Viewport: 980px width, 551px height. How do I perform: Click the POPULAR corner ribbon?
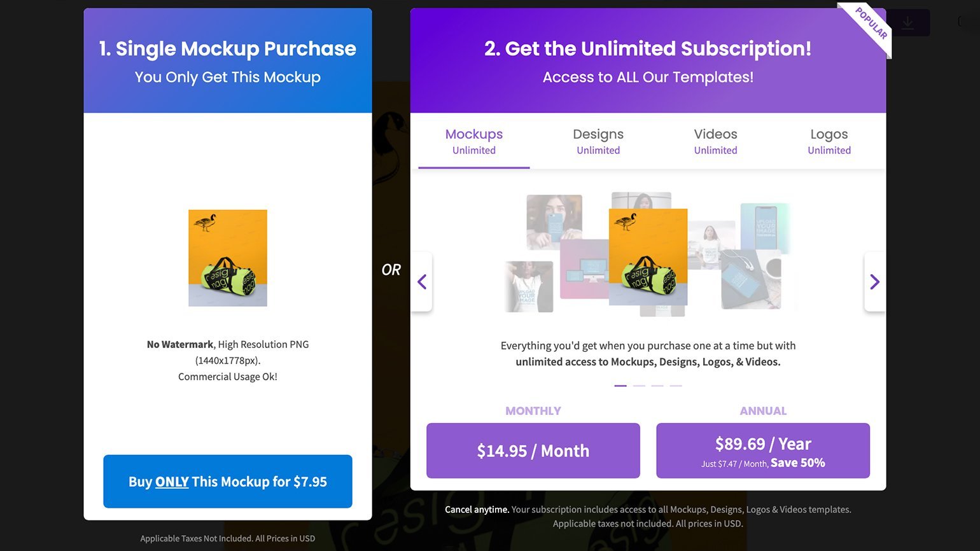pos(871,24)
